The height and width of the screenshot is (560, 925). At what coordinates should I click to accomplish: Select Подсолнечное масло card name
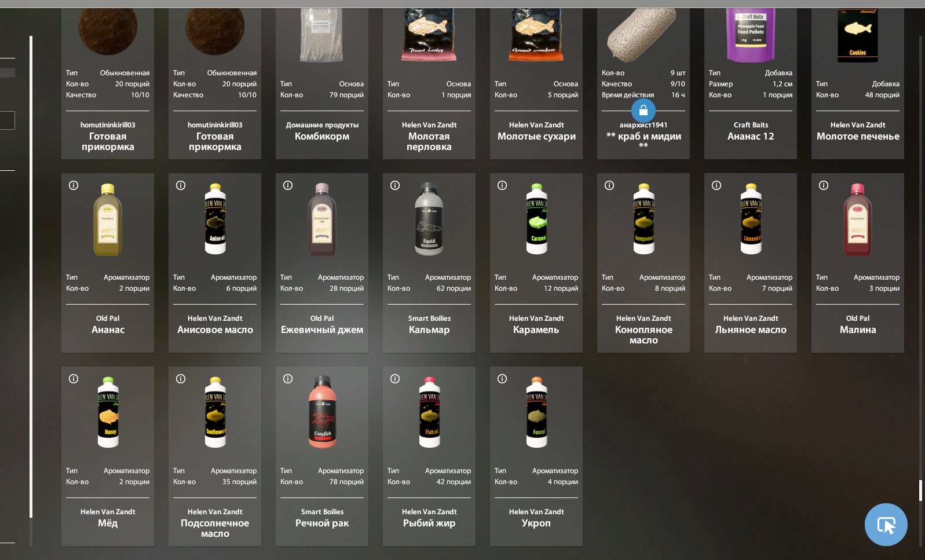tap(215, 528)
